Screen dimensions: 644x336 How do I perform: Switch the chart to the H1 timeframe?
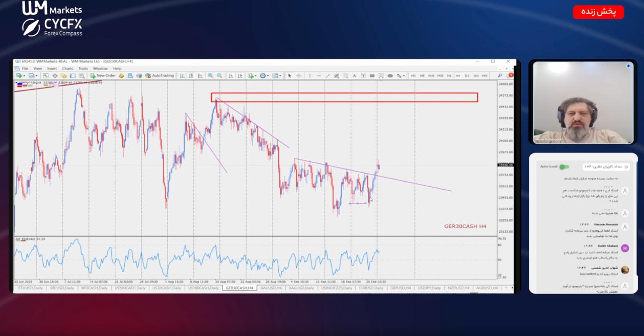449,76
